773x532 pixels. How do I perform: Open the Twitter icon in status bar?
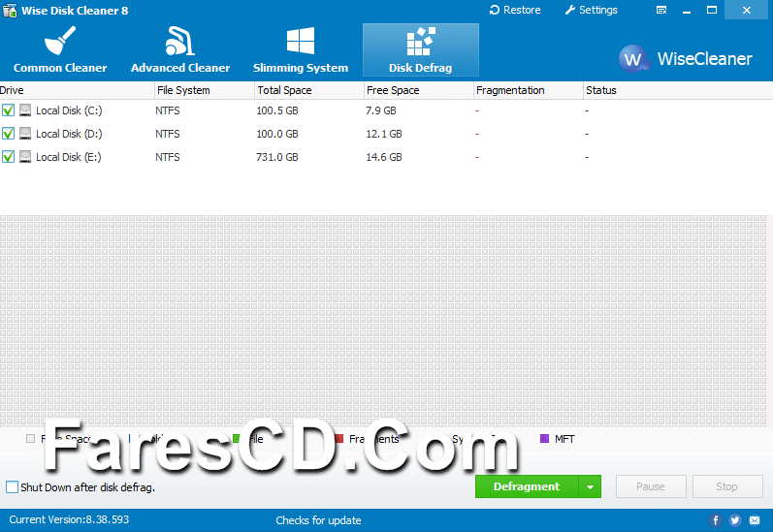pos(735,520)
